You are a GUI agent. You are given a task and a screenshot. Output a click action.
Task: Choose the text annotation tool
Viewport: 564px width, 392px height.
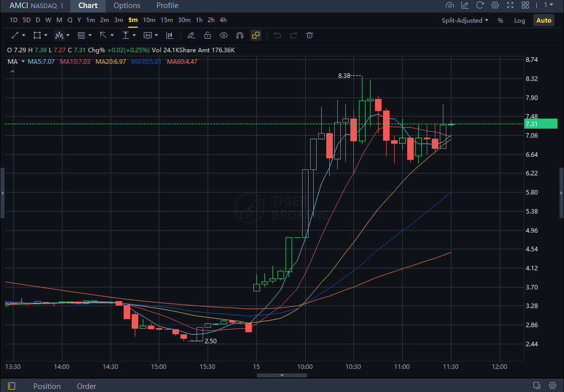click(x=147, y=35)
